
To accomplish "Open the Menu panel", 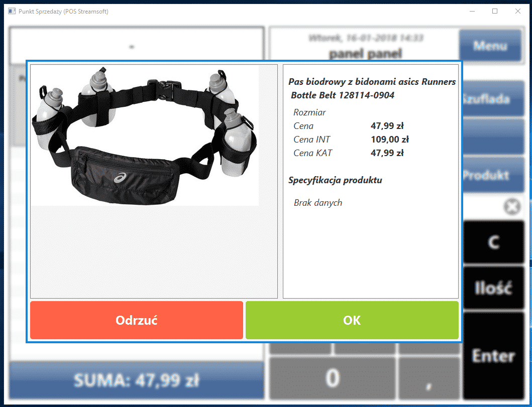I will [x=490, y=46].
